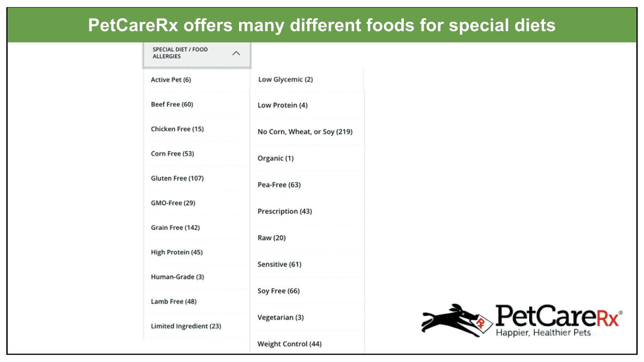
Task: Select the Limited Ingredient filter
Action: pyautogui.click(x=186, y=326)
